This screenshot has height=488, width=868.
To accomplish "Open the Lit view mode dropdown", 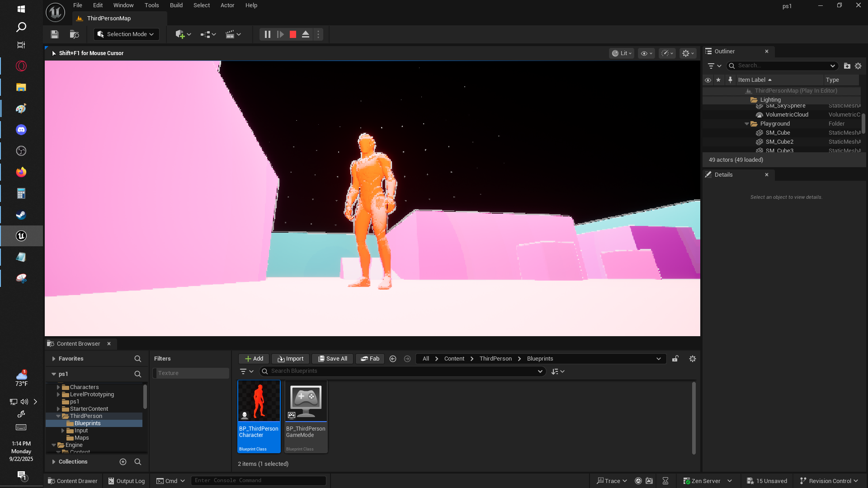I will pyautogui.click(x=622, y=53).
